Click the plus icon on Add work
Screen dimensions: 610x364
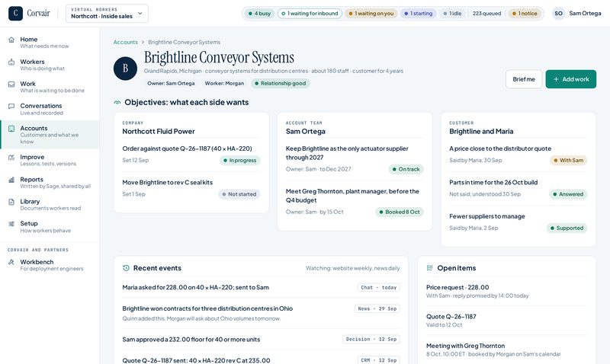click(557, 79)
